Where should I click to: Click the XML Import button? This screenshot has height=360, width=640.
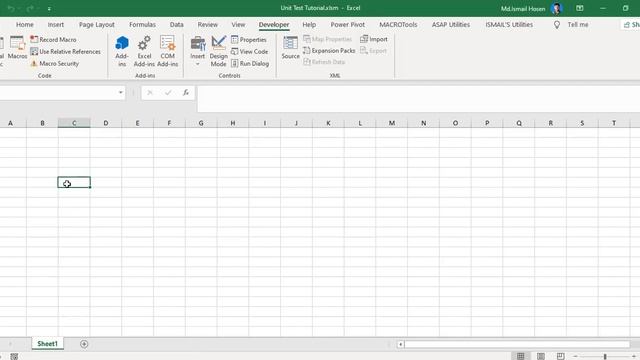[x=373, y=39]
